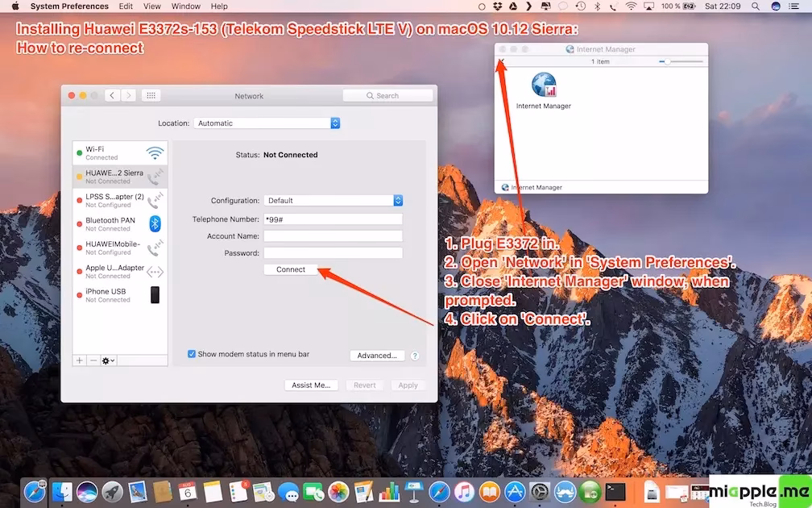Open Time Machine menu bar icon
This screenshot has height=508, width=812.
tap(581, 6)
